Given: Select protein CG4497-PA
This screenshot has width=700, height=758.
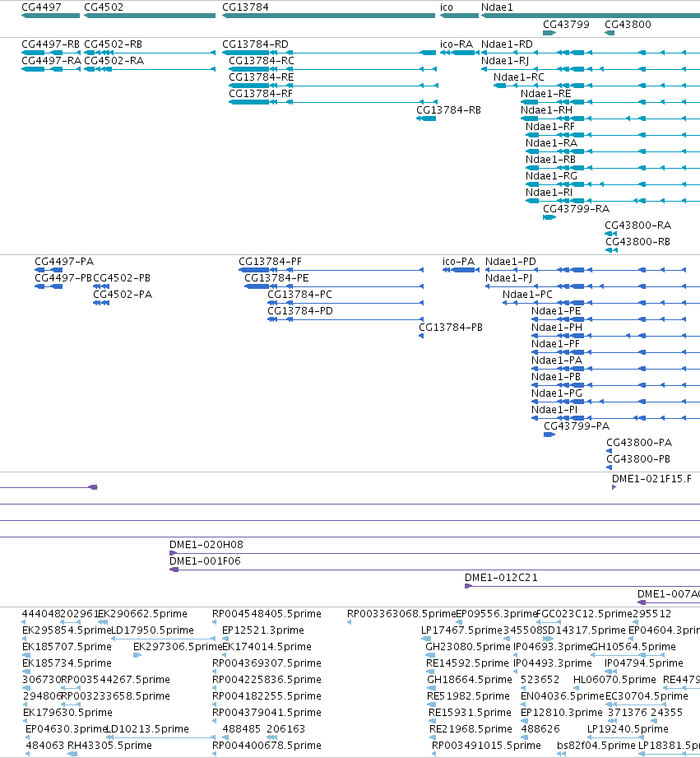Looking at the screenshot, I should point(64,262).
